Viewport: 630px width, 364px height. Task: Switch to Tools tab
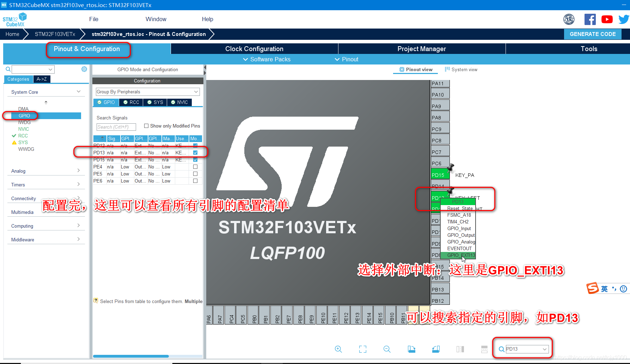pos(589,49)
